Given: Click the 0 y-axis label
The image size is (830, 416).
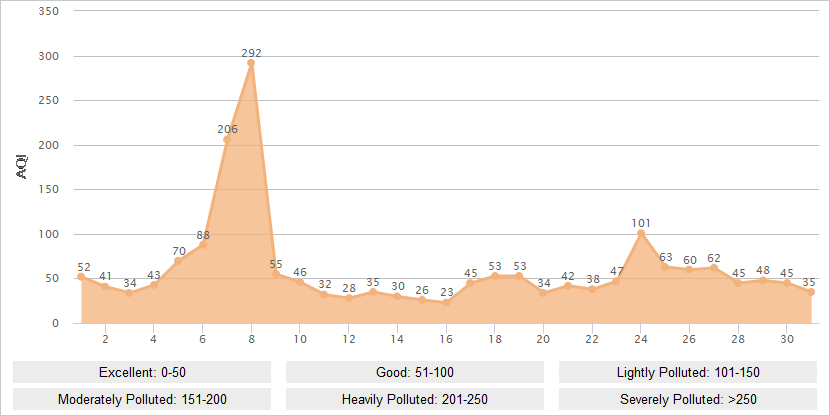Looking at the screenshot, I should pyautogui.click(x=55, y=323).
